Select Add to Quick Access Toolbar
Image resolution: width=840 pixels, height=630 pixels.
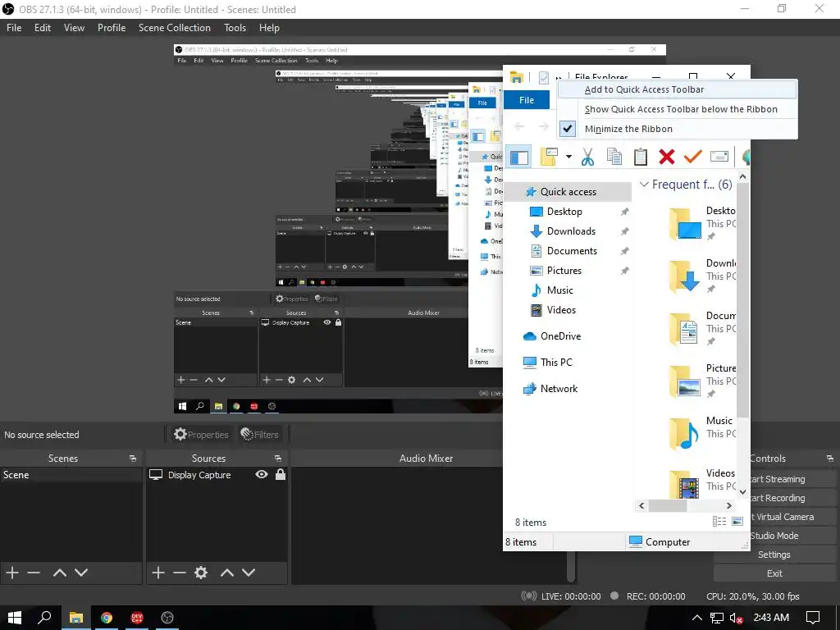677,89
